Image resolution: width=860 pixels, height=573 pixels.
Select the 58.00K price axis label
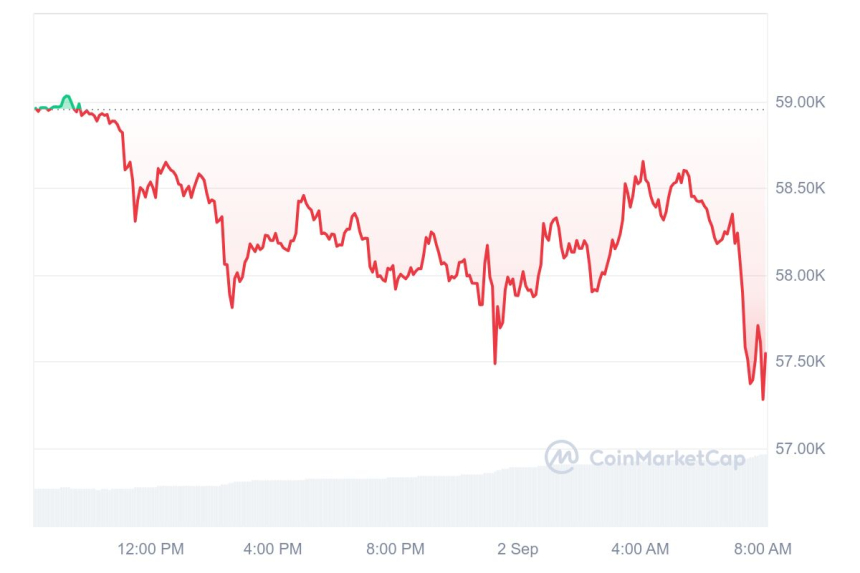[800, 275]
